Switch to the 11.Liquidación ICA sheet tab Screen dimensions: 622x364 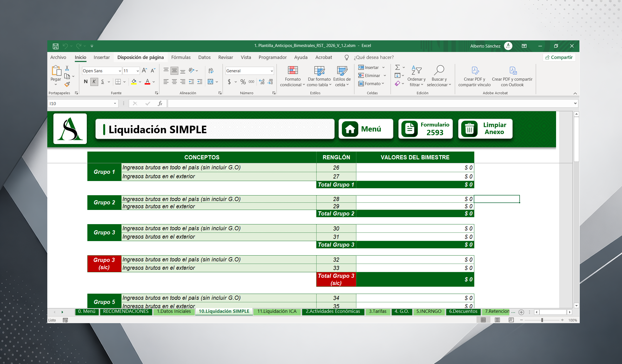(x=277, y=311)
